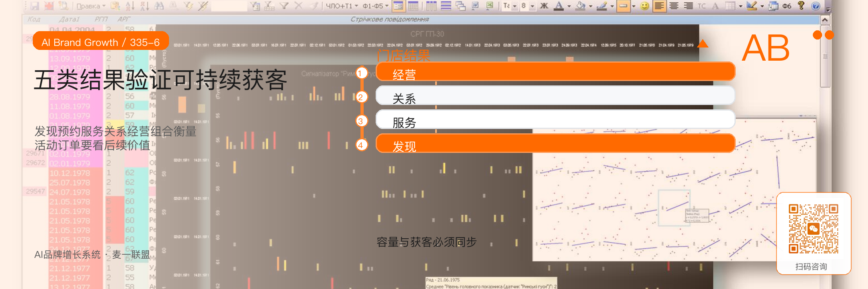The width and height of the screenshot is (868, 289).
Task: Open the border style dropdown arrow
Action: (634, 6)
